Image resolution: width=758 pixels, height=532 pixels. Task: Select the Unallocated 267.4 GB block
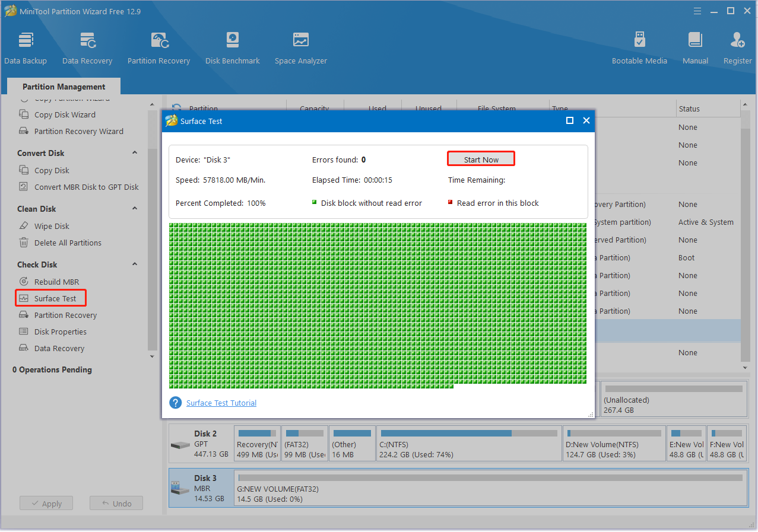(x=674, y=399)
